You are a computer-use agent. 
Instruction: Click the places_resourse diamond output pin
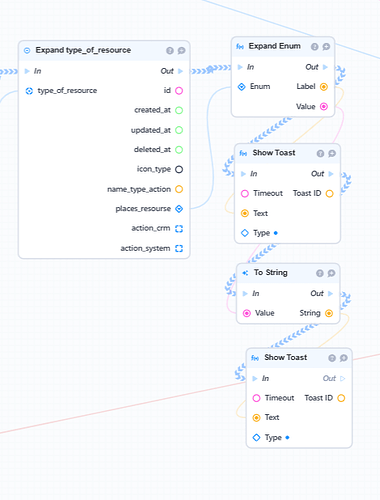(x=179, y=209)
